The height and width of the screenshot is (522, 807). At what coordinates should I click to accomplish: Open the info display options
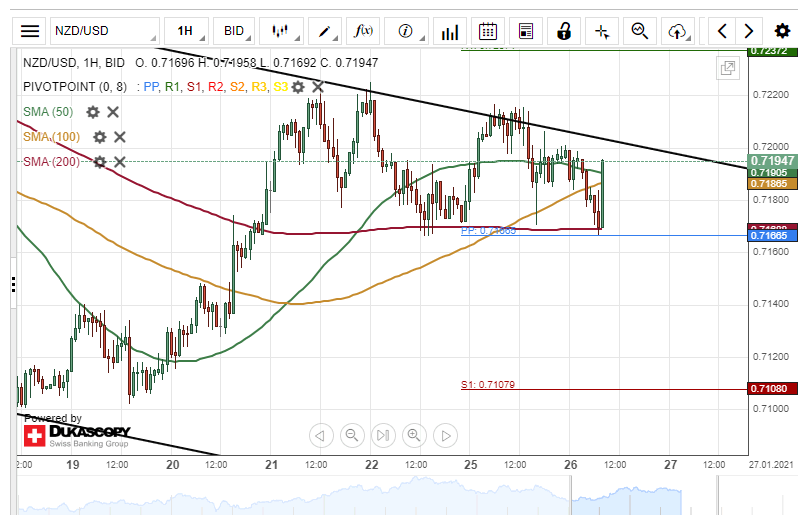(407, 31)
